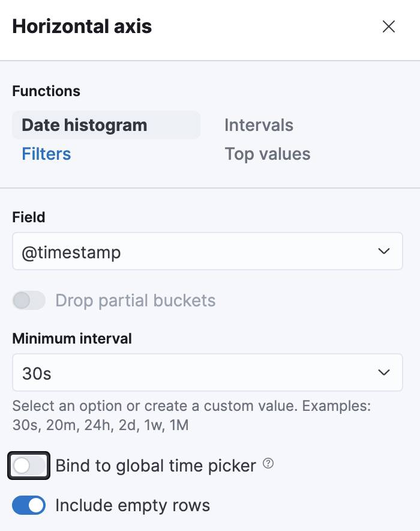Click the "Include empty rows" label text
The width and height of the screenshot is (420, 531).
coord(133,505)
